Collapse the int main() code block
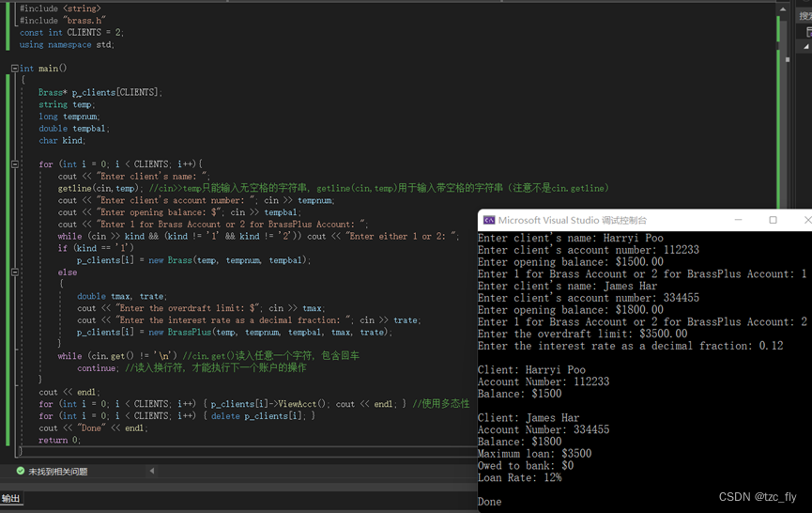The image size is (812, 513). (14, 69)
